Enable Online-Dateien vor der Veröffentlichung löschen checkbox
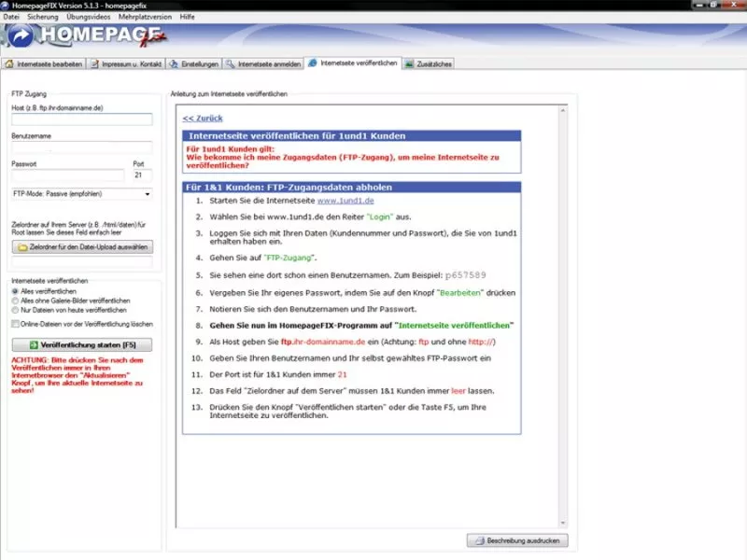This screenshot has height=560, width=747. click(x=14, y=324)
